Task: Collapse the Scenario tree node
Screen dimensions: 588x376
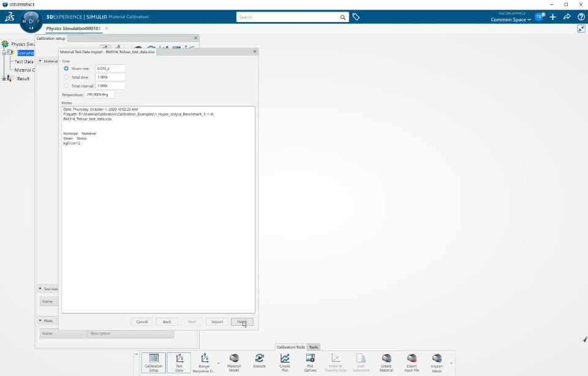Action: coord(4,53)
